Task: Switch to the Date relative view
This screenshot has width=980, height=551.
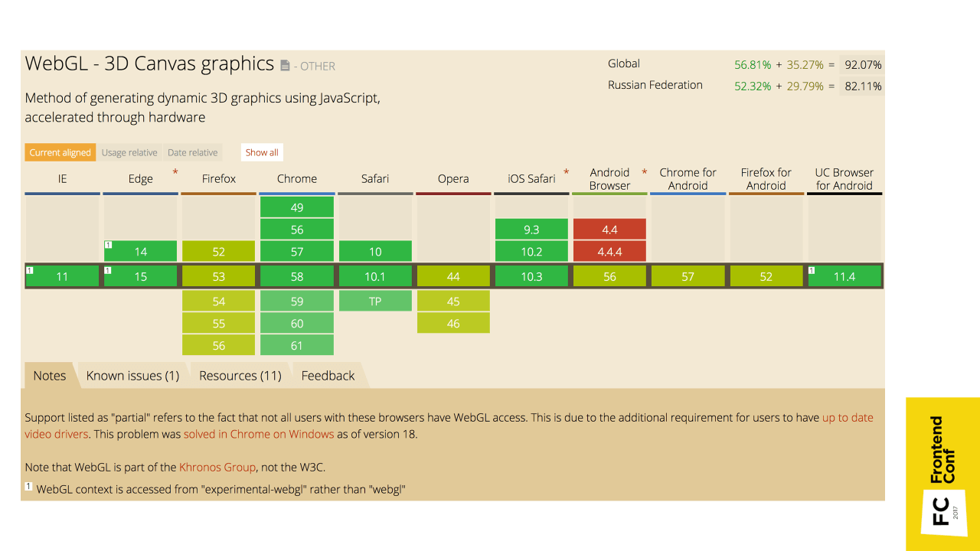Action: [x=193, y=152]
